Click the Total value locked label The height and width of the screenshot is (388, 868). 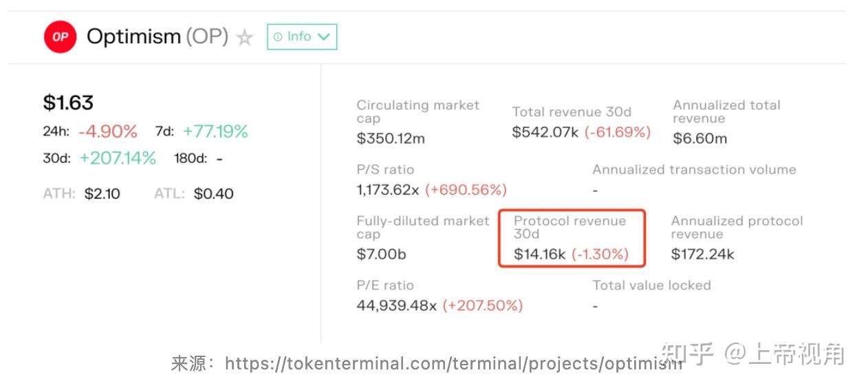point(651,285)
